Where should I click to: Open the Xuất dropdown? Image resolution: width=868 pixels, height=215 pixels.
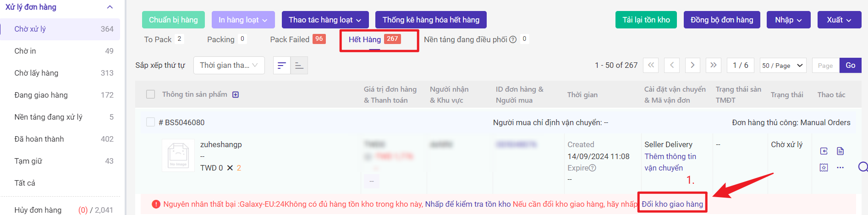(x=839, y=20)
